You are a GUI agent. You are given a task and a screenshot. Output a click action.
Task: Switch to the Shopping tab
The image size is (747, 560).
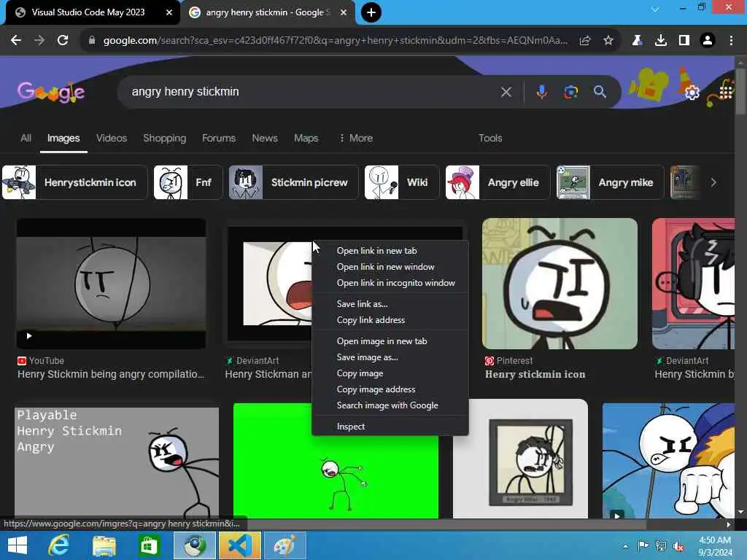click(x=164, y=138)
